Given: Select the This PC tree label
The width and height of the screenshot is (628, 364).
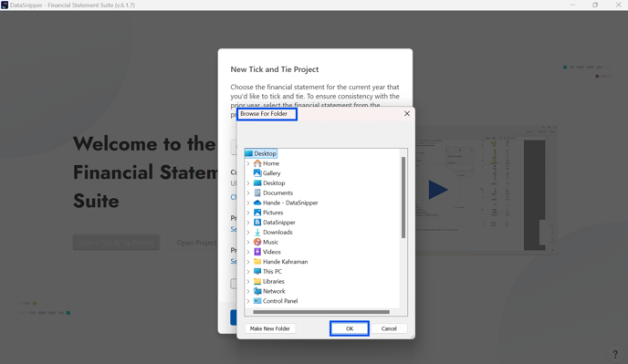Looking at the screenshot, I should click(x=272, y=271).
